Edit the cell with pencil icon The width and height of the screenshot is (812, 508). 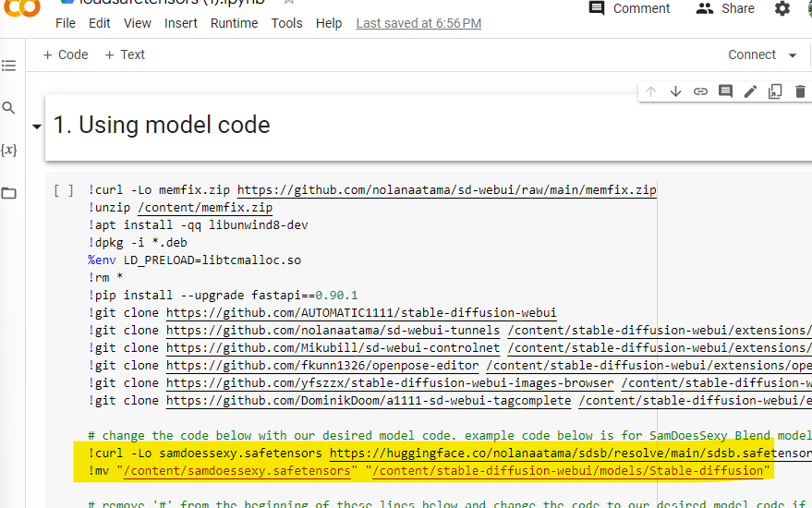750,91
